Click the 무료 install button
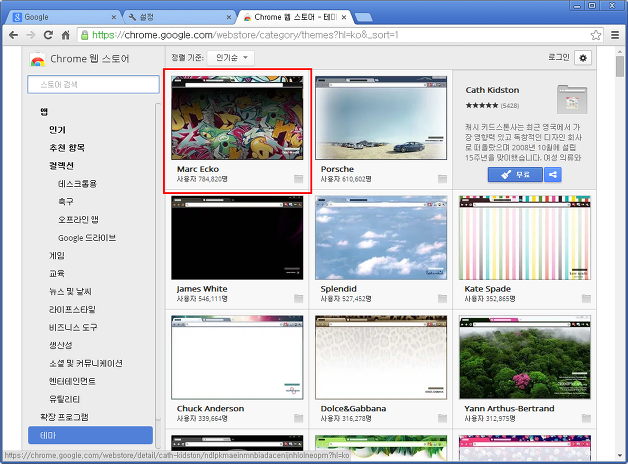Screen dimensions: 628x464 pyautogui.click(x=515, y=175)
